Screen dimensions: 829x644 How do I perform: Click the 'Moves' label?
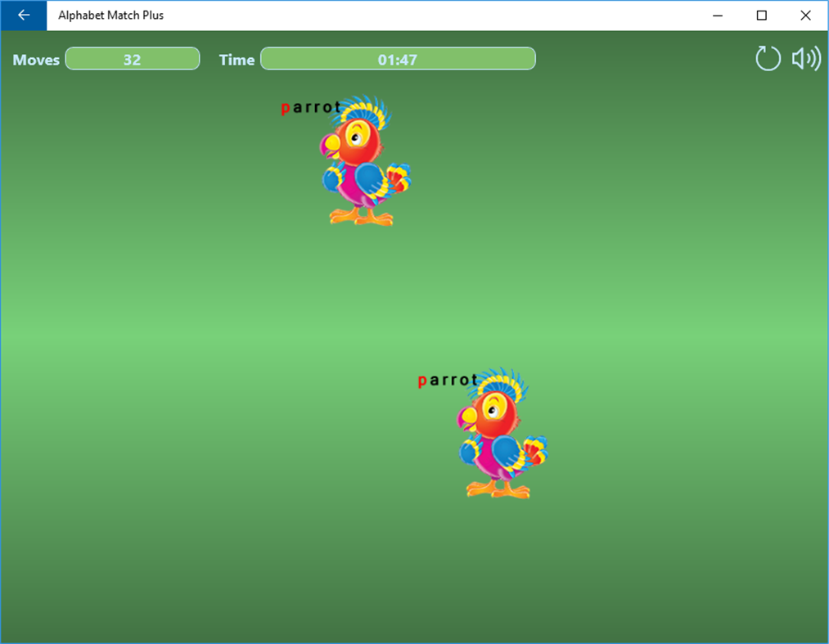tap(35, 59)
